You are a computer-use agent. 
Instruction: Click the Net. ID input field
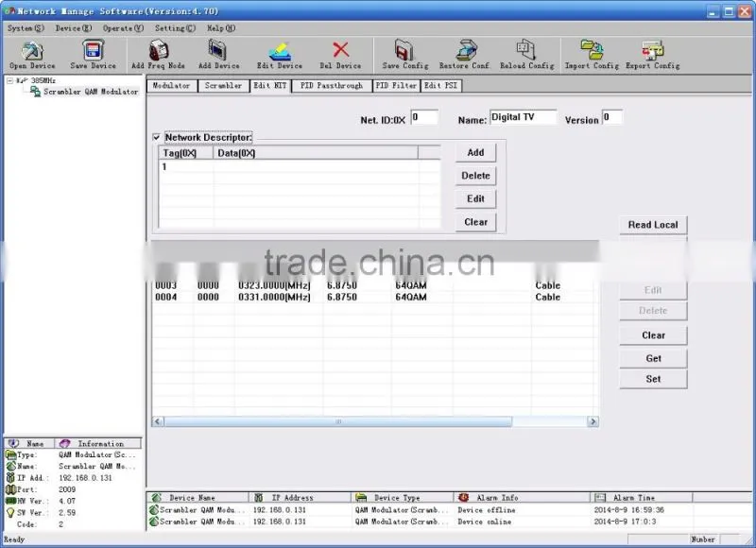pos(424,117)
